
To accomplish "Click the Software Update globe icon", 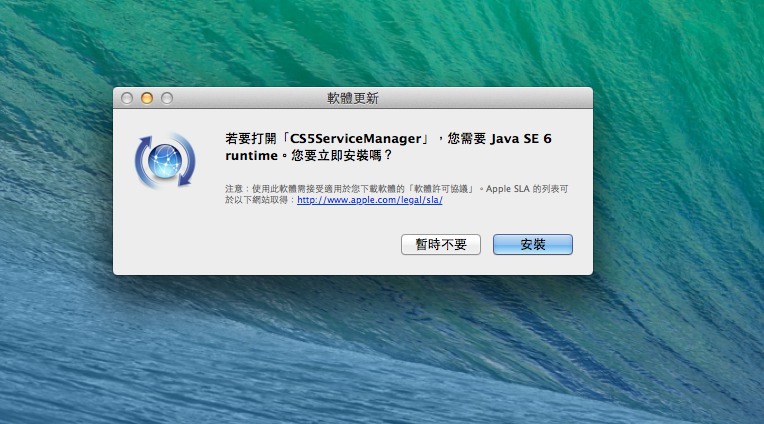I will coord(165,160).
